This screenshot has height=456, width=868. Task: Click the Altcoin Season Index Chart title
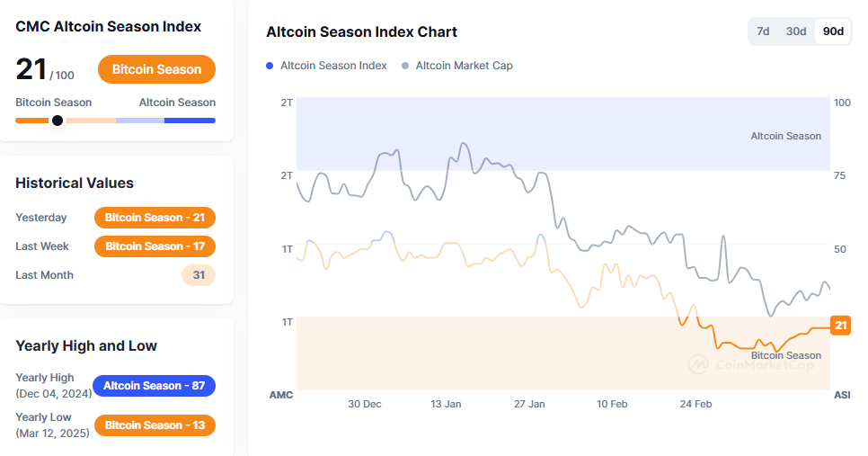[361, 32]
